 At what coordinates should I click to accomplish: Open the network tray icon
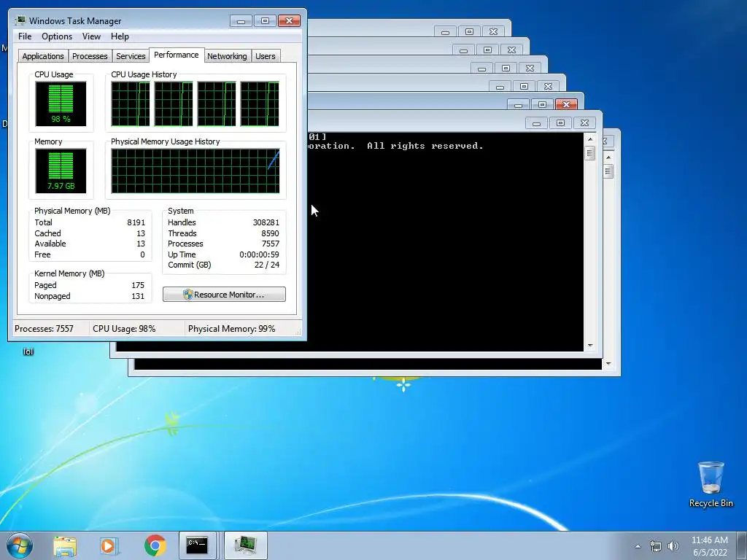tap(656, 546)
